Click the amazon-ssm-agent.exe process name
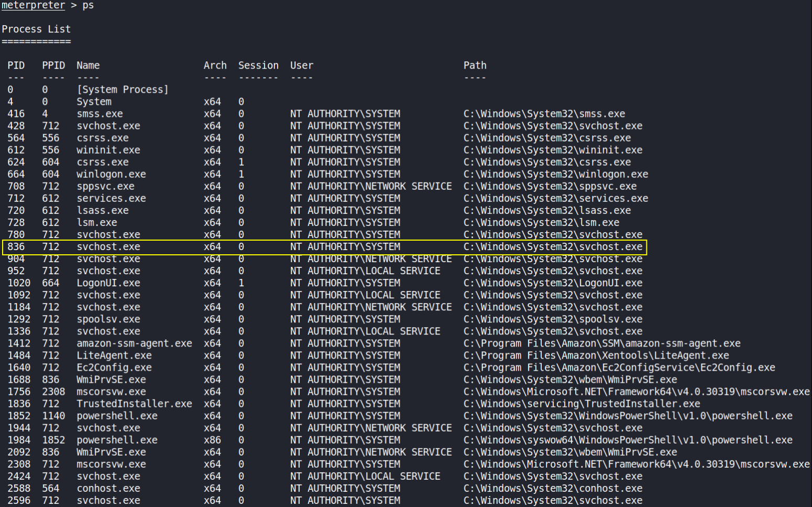Screen dimensions: 812x507 tap(134, 343)
